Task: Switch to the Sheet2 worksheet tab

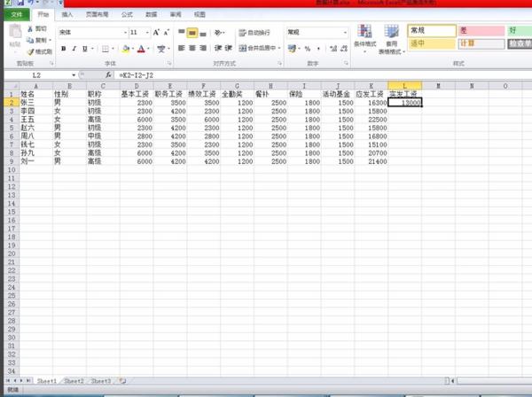Action: tap(74, 380)
